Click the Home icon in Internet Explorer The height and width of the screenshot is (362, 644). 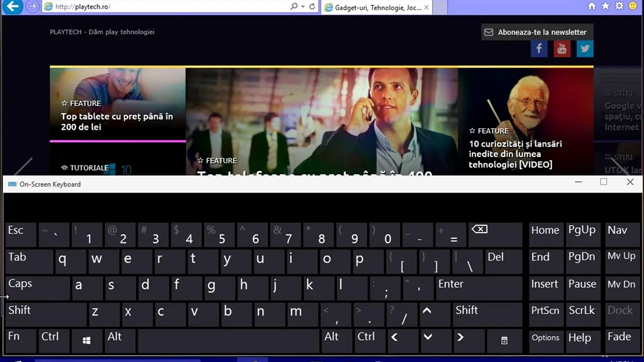tap(592, 6)
